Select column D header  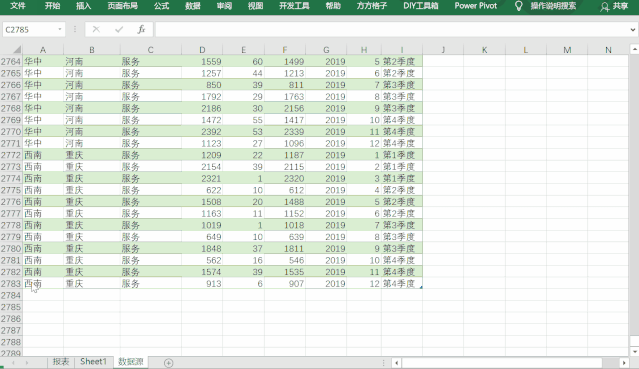point(202,50)
